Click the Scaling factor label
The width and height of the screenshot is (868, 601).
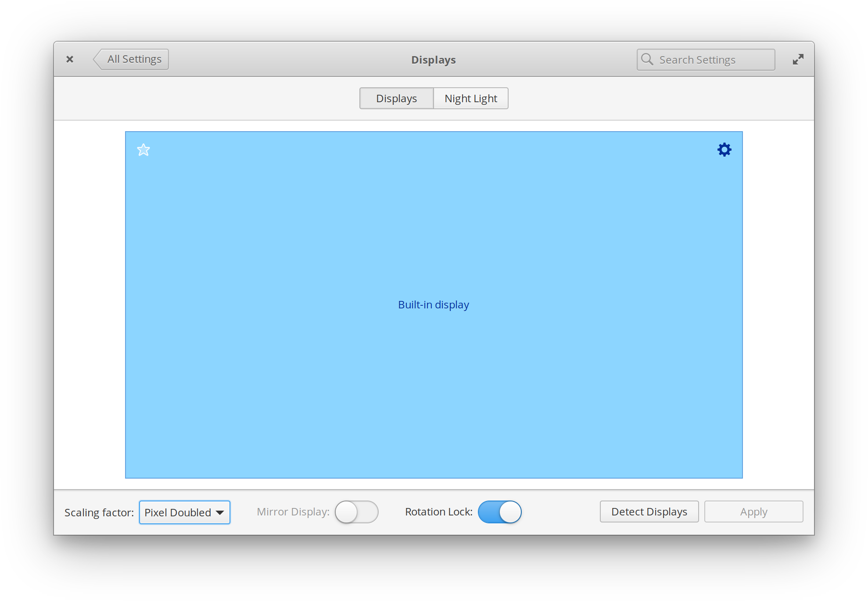point(99,512)
